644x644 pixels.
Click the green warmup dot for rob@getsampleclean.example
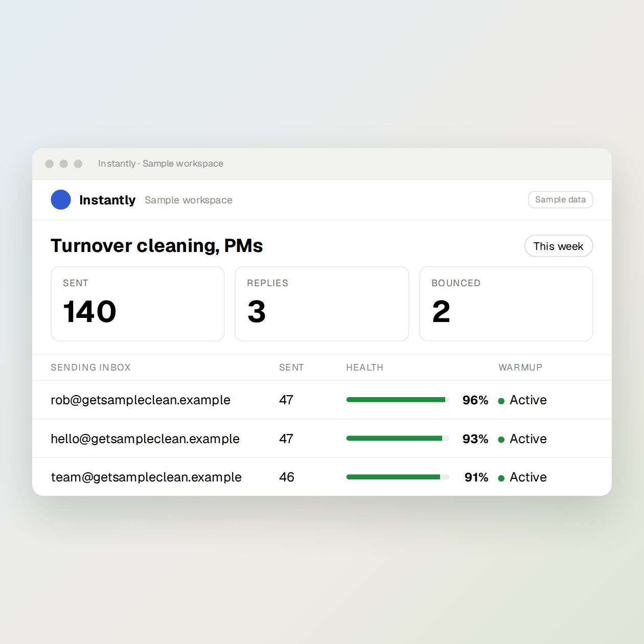pyautogui.click(x=501, y=401)
